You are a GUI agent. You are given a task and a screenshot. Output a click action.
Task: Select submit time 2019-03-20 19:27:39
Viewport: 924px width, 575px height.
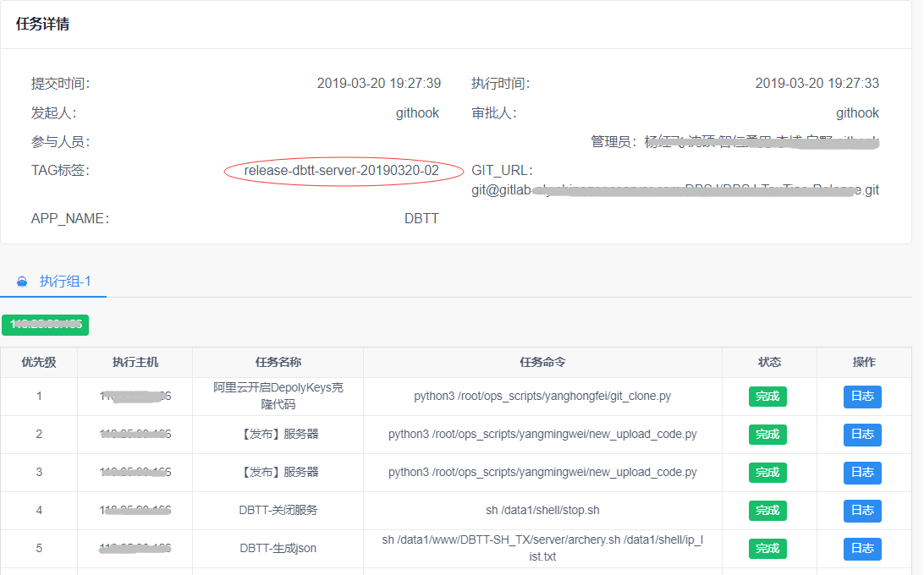[x=379, y=83]
